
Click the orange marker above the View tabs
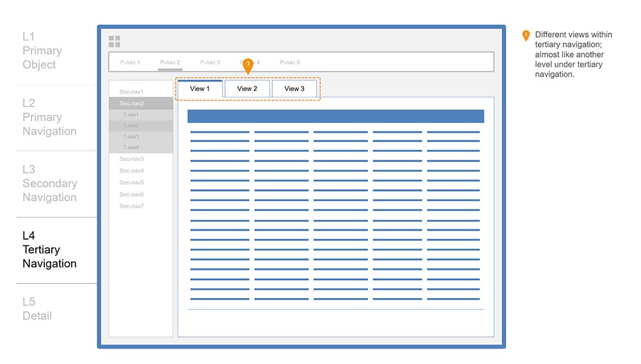248,64
